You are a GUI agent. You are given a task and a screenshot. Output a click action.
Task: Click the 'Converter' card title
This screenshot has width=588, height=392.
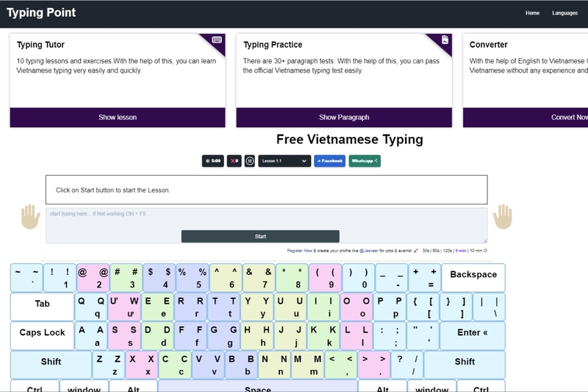(x=488, y=45)
